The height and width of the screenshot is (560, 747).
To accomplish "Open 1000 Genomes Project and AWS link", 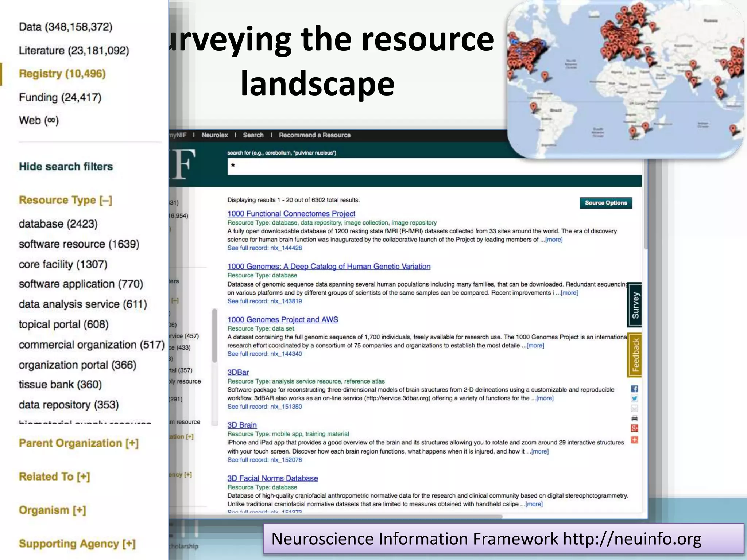I will (x=283, y=320).
